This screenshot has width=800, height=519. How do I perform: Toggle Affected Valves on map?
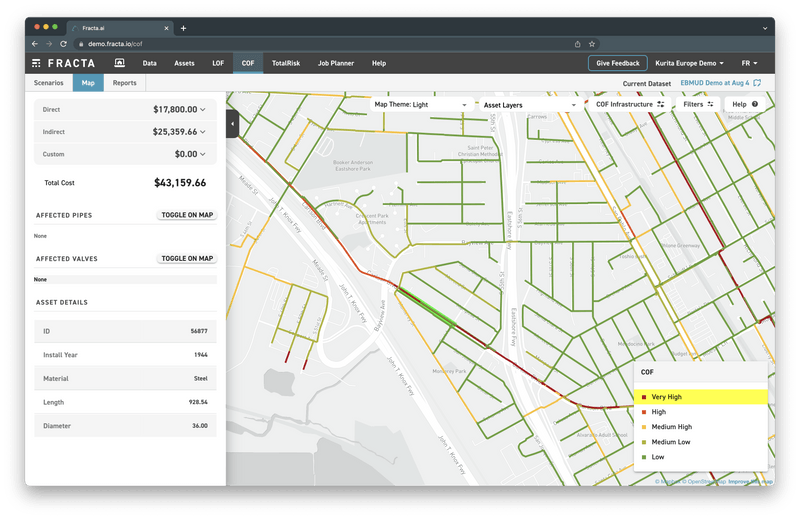pyautogui.click(x=187, y=259)
